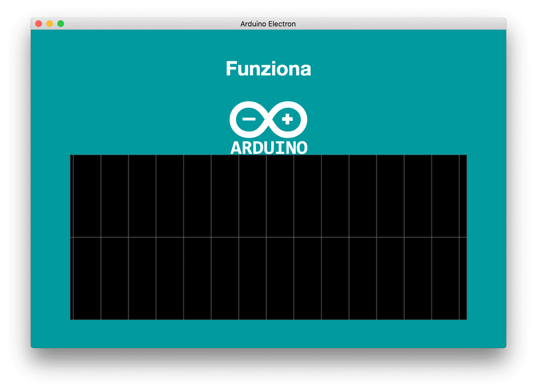Select the ARDUINO wordmark below the logo
This screenshot has width=537, height=392.
268,148
